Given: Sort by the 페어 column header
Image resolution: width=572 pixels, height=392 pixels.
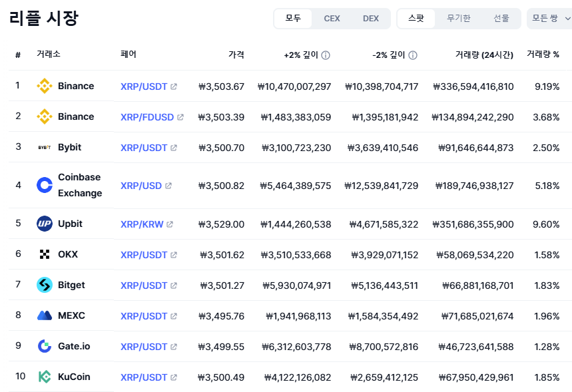Looking at the screenshot, I should pyautogui.click(x=129, y=55).
